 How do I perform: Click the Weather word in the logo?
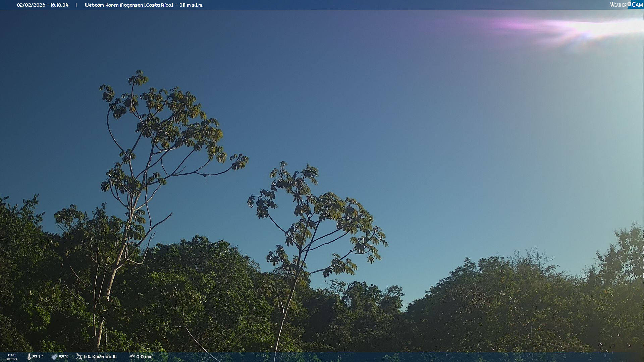tap(618, 5)
